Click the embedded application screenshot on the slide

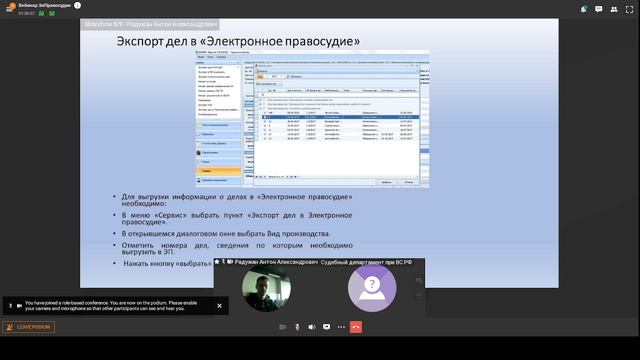click(312, 118)
